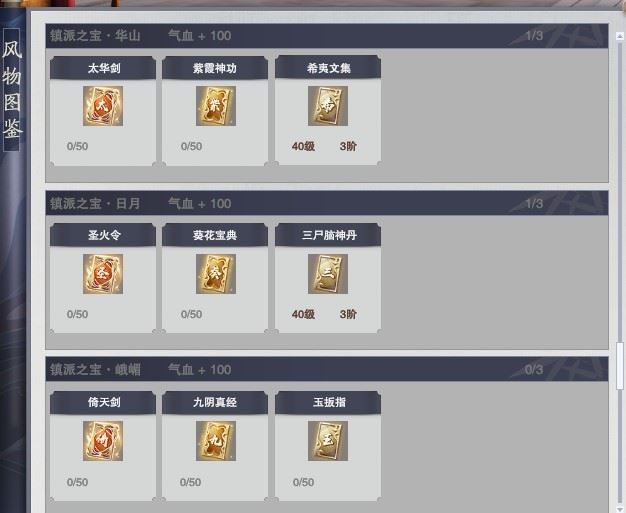Viewport: 626px width, 513px height.
Task: Click the 风物图鉴 side tab
Action: (x=12, y=90)
